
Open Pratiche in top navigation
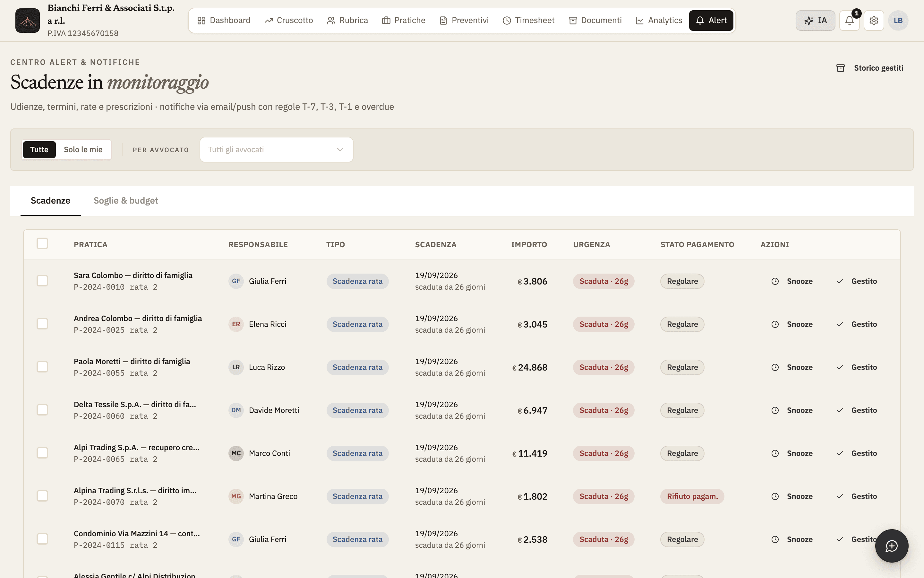coord(404,21)
